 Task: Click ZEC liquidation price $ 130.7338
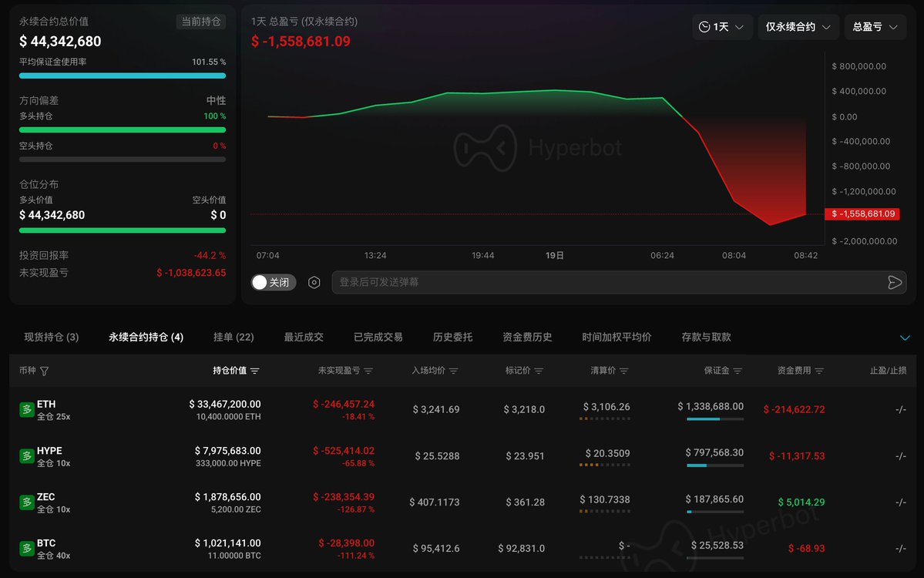605,499
